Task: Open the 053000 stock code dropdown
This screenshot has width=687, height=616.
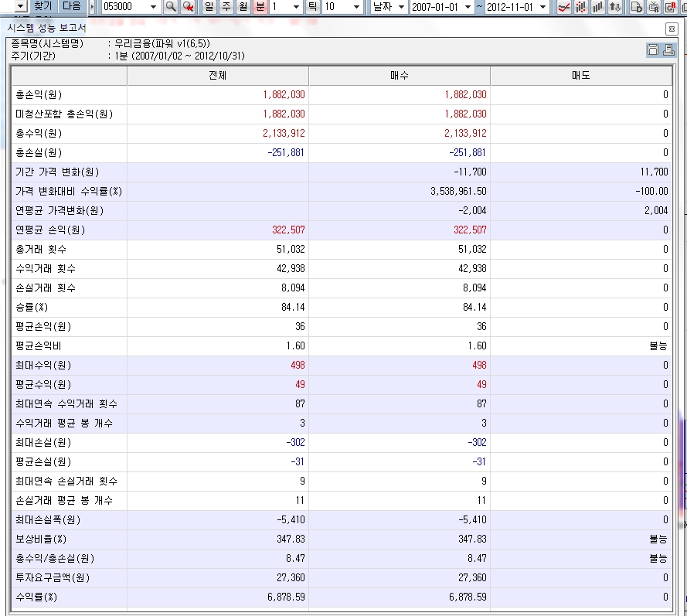Action: pos(153,7)
